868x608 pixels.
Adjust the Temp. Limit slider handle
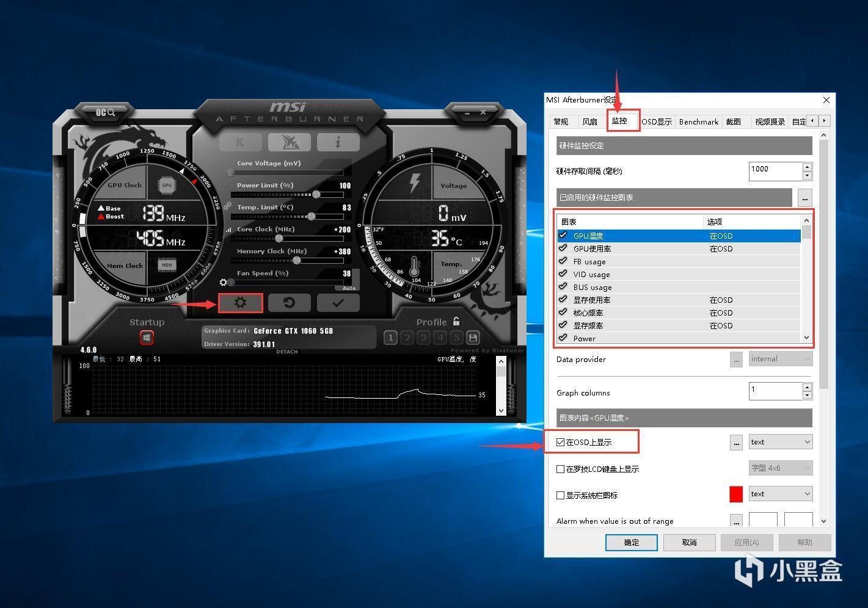pos(312,217)
